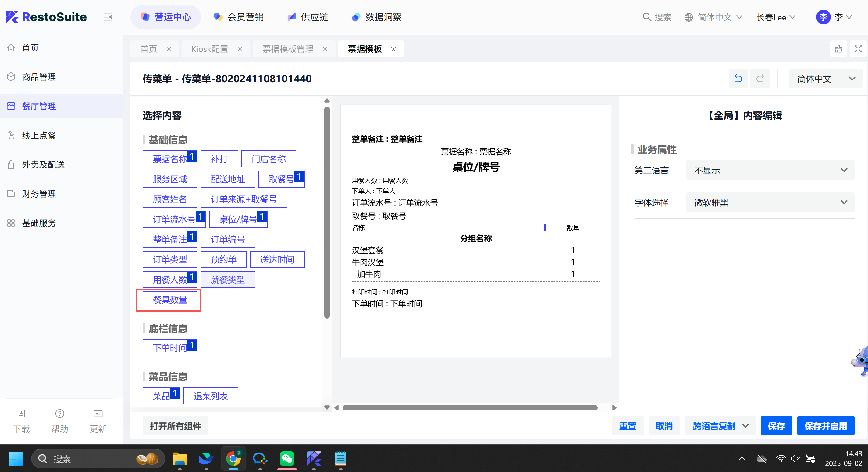
Task: Click the search magnifier icon at top
Action: [x=647, y=17]
